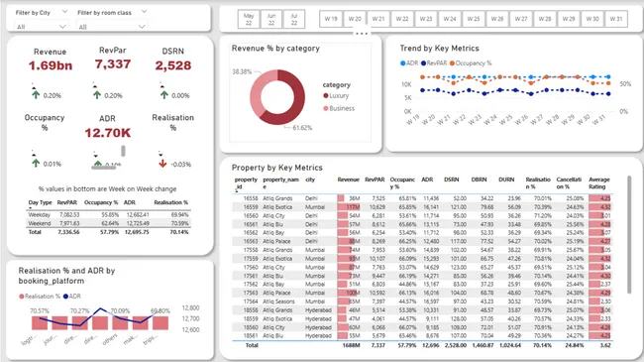Click the Business legend color marker
The width and height of the screenshot is (644, 362).
(x=326, y=108)
